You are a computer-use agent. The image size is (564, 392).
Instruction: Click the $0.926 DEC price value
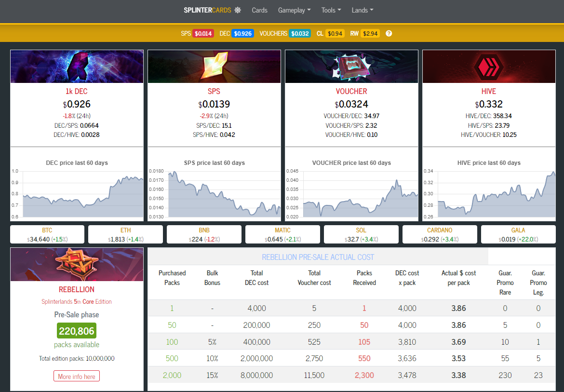[77, 104]
